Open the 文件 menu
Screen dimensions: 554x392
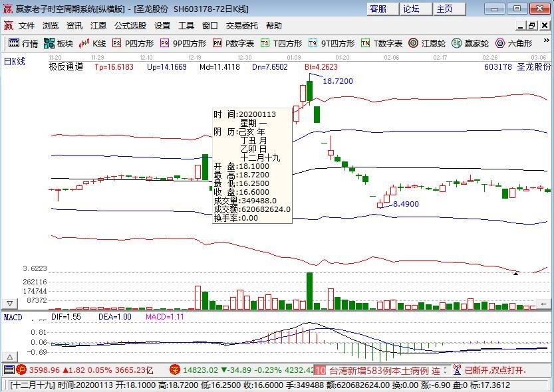[x=27, y=26]
